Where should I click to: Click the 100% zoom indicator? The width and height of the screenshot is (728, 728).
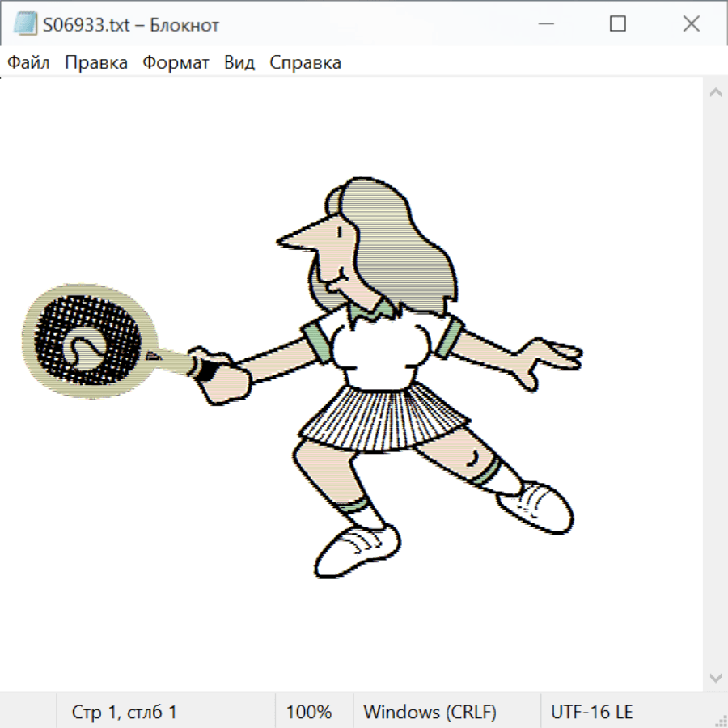[309, 712]
